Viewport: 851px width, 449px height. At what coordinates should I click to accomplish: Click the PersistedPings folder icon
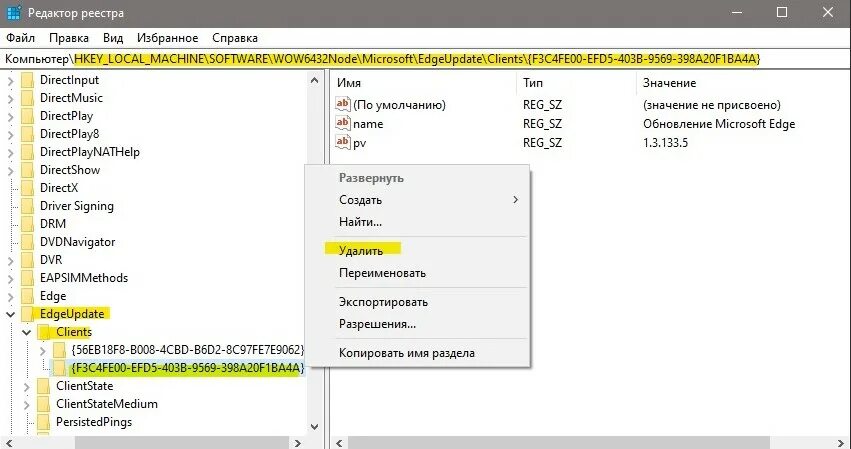point(43,422)
